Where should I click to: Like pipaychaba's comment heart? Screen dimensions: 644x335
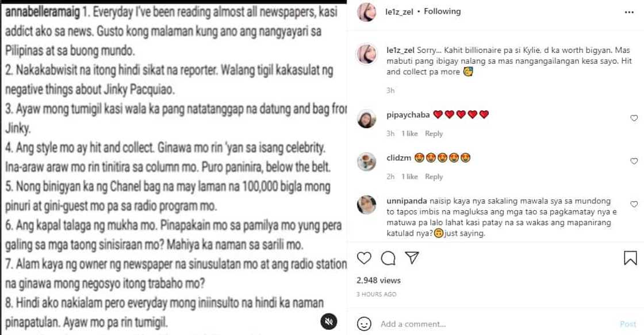(634, 118)
